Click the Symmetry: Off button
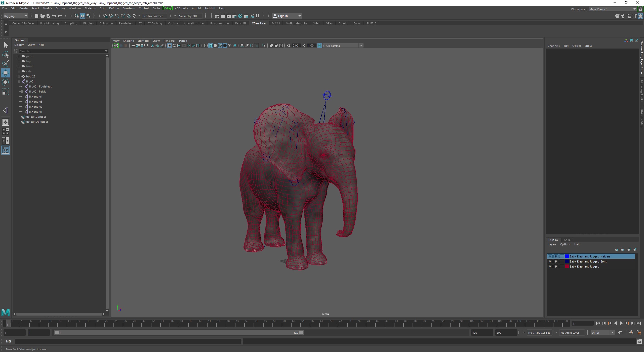 click(190, 16)
